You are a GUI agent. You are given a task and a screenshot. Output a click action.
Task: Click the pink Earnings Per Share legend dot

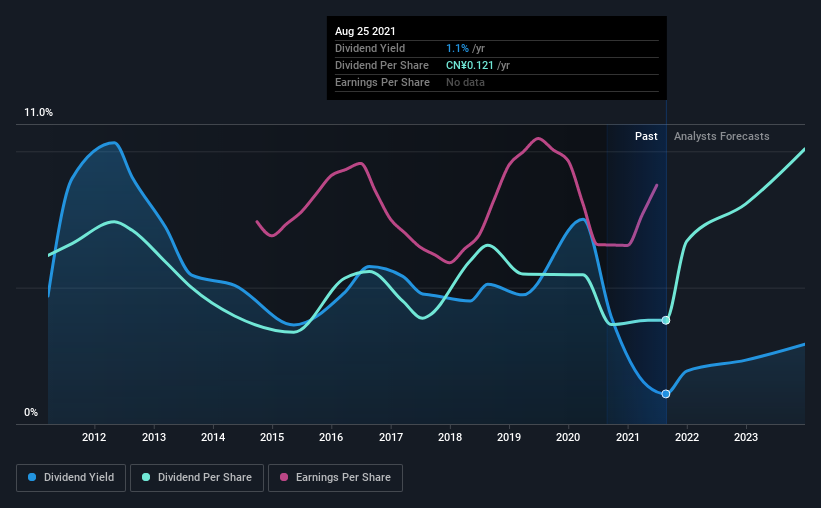click(x=284, y=477)
